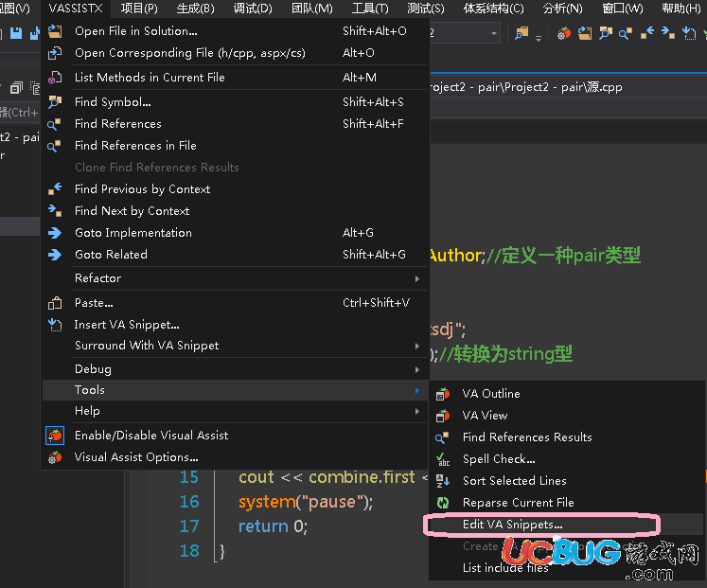Select the Find References Shift+Alt+F entry
Viewport: 707px width, 588px height.
pyautogui.click(x=235, y=124)
